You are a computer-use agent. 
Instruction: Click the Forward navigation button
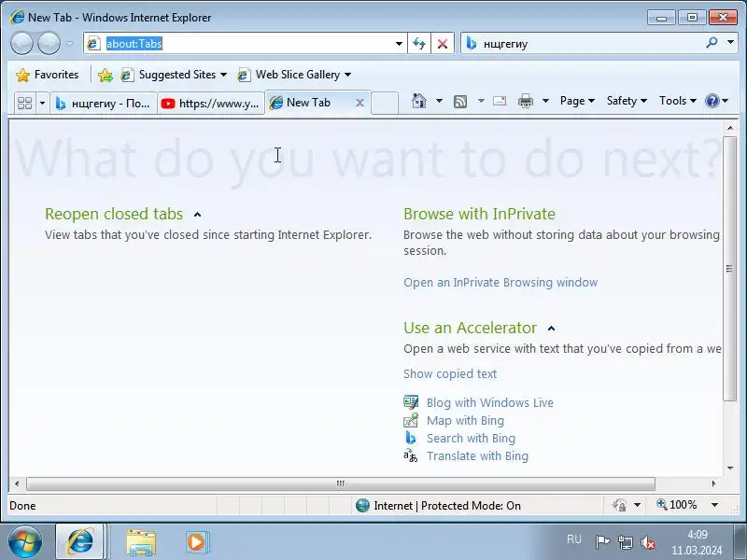pos(49,44)
